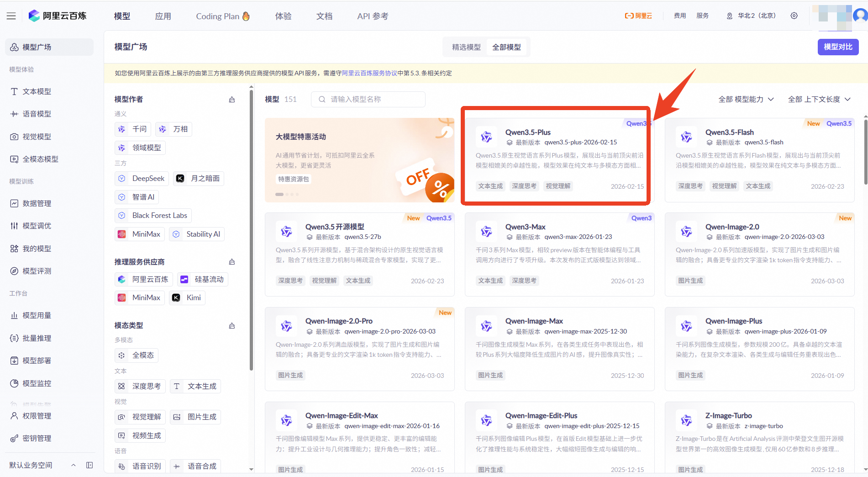The width and height of the screenshot is (868, 477).
Task: Enable the 领域模型 filter chip
Action: tap(140, 148)
